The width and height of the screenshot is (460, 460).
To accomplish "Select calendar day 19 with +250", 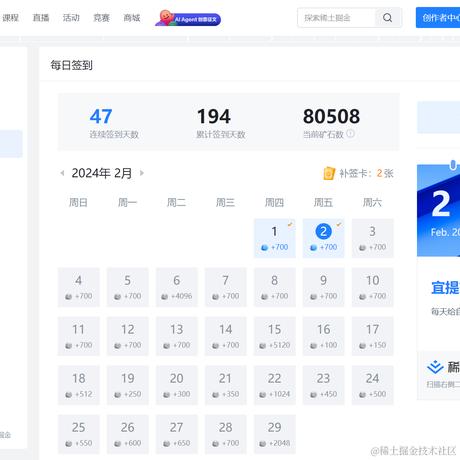I will [128, 385].
